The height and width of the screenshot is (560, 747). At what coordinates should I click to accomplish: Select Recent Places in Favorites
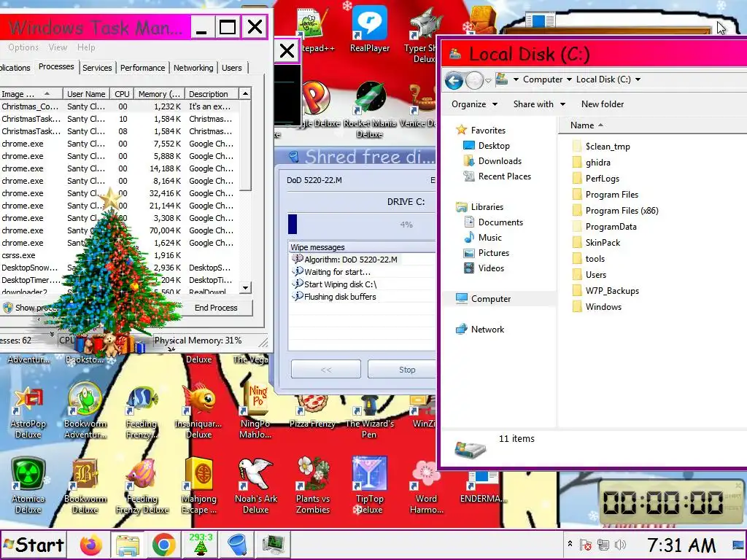pos(505,176)
